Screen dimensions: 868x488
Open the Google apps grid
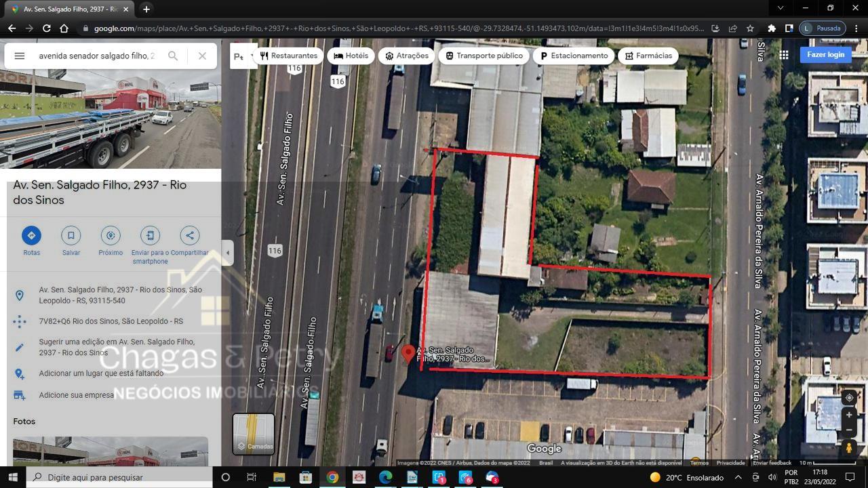(x=784, y=55)
